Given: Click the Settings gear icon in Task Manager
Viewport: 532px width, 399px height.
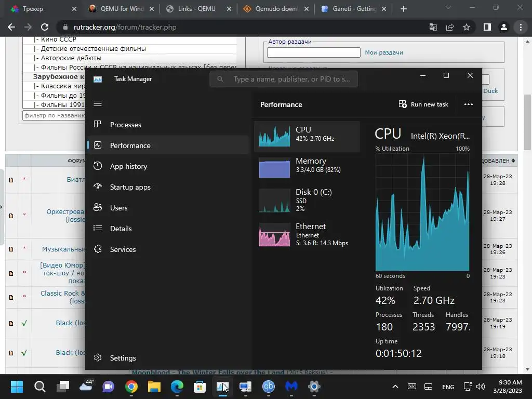Looking at the screenshot, I should click(x=98, y=357).
